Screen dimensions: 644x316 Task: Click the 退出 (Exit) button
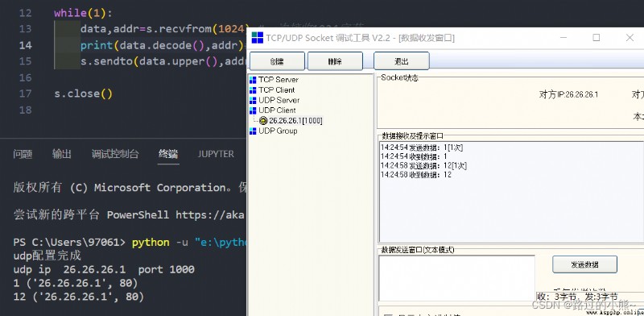pos(401,61)
